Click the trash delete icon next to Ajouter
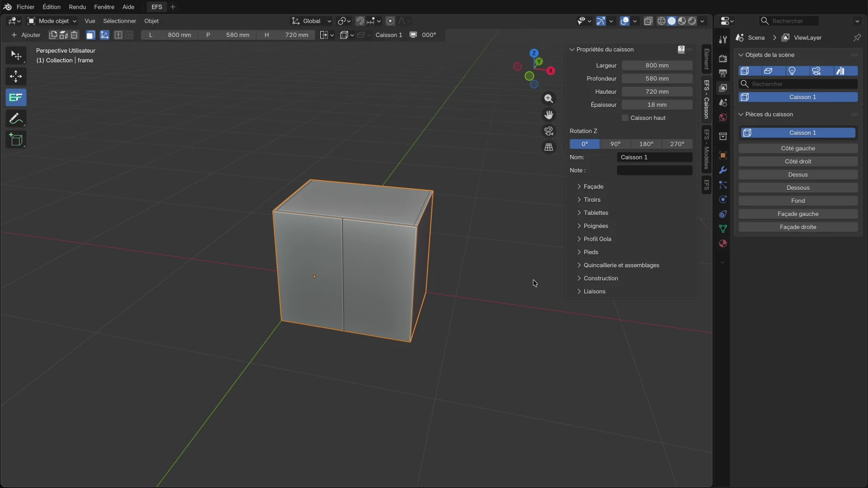The height and width of the screenshot is (488, 868). coord(74,35)
